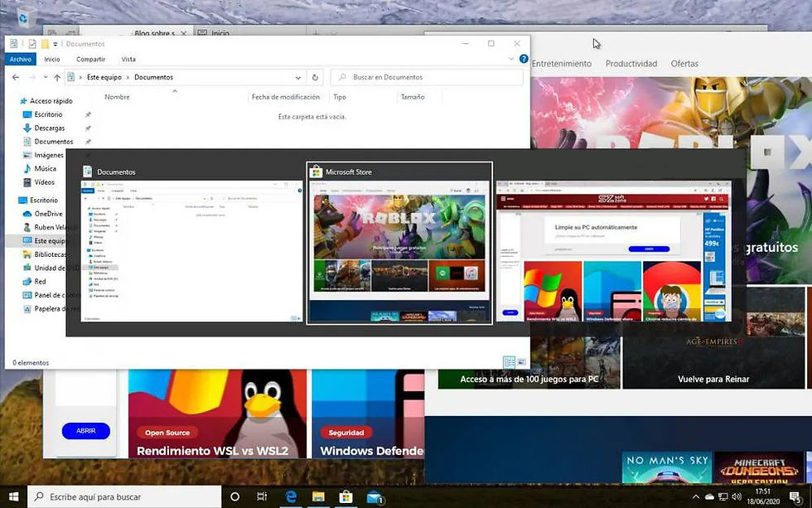
Task: Open No Man's Sky tile in Store
Action: click(x=667, y=468)
